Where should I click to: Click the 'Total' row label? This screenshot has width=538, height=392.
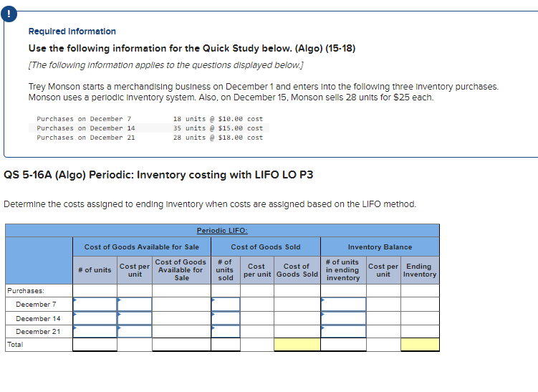(15, 345)
